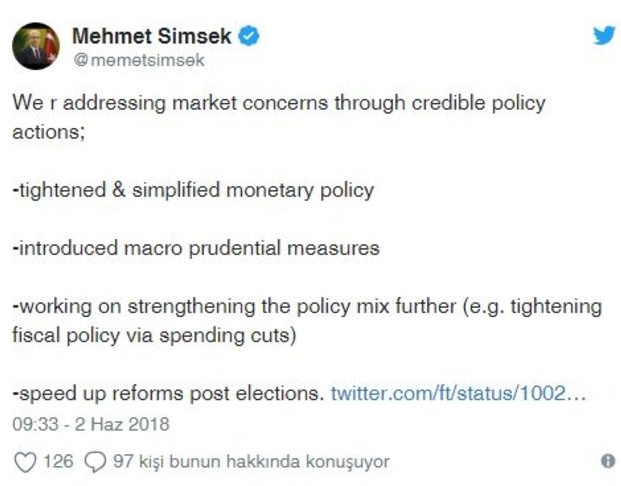
Task: Click the 'We r addressing market concerns' line
Action: point(279,103)
